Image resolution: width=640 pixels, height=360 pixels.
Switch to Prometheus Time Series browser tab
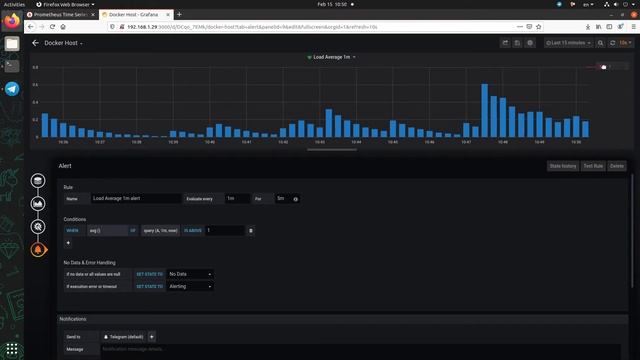(60, 14)
